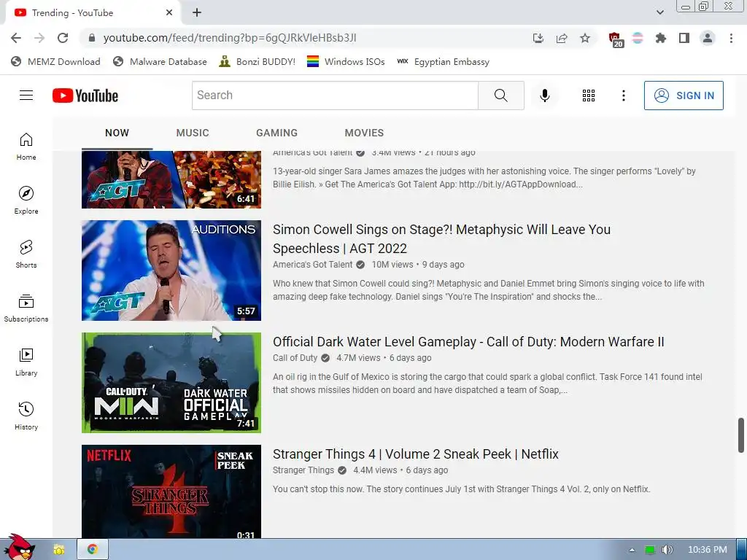Open Explore in the sidebar
Viewport: 747px width, 560px height.
(26, 200)
